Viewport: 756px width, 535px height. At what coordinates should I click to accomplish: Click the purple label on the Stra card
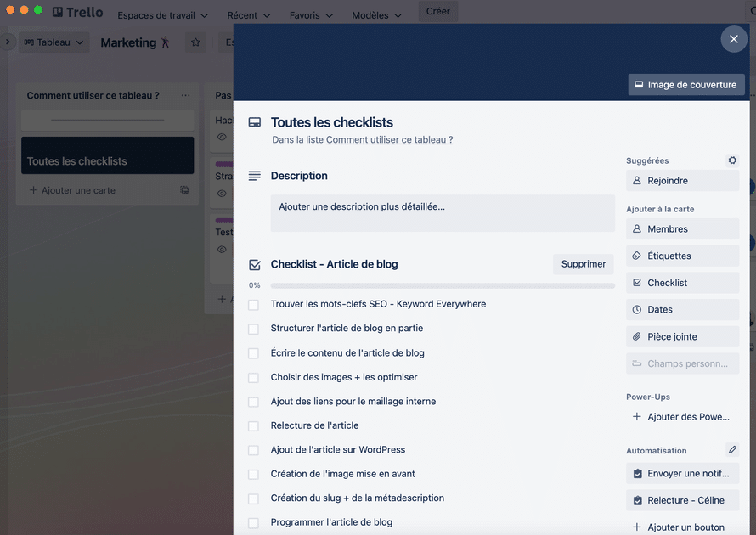point(224,165)
